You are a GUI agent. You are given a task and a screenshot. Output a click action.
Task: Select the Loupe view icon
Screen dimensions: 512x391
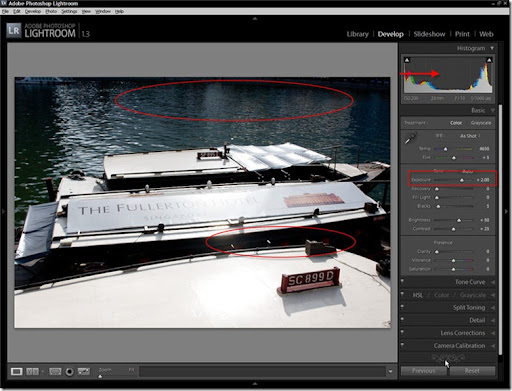pyautogui.click(x=16, y=371)
